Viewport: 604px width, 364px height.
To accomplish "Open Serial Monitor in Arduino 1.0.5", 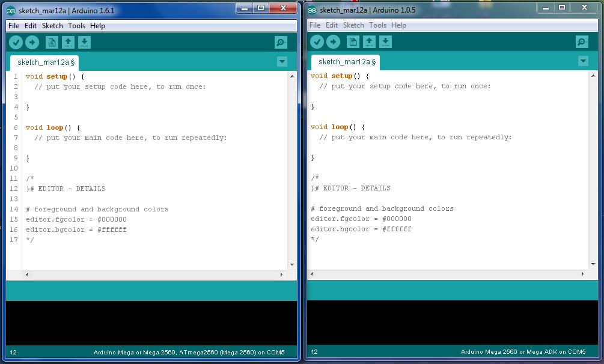I will coord(581,41).
